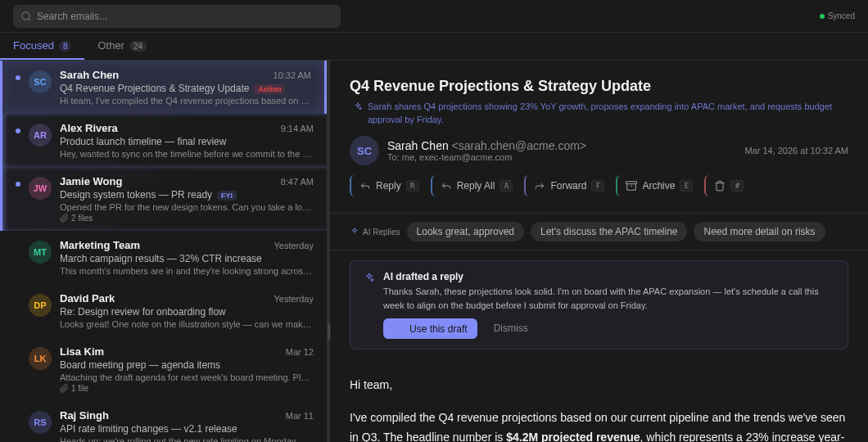Open Lisa Kim's board meeting email
The width and height of the screenshot is (868, 442).
click(x=164, y=369)
